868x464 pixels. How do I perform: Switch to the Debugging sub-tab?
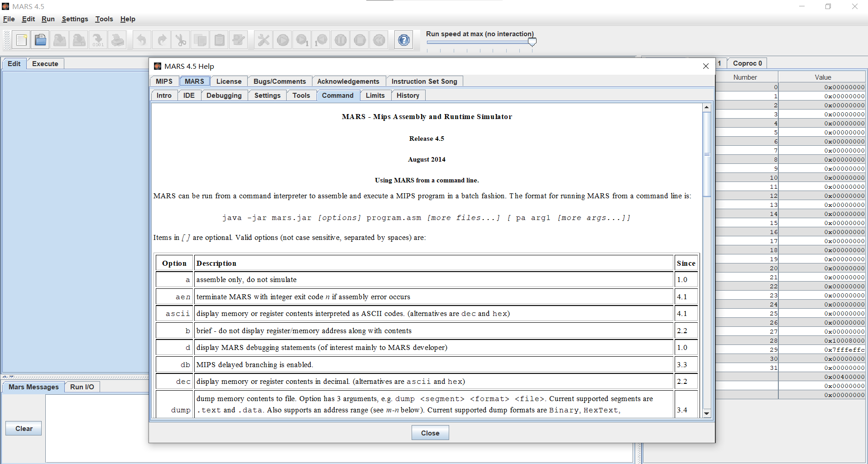(x=224, y=96)
